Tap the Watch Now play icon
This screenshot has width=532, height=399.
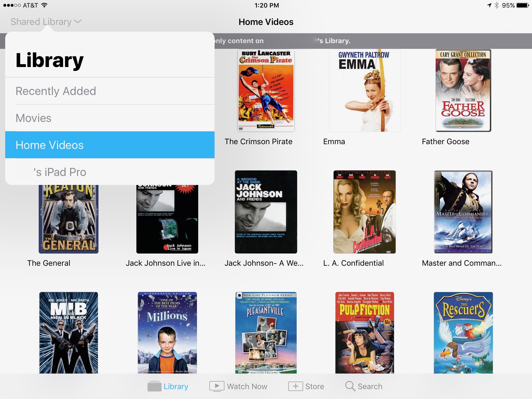pos(217,386)
